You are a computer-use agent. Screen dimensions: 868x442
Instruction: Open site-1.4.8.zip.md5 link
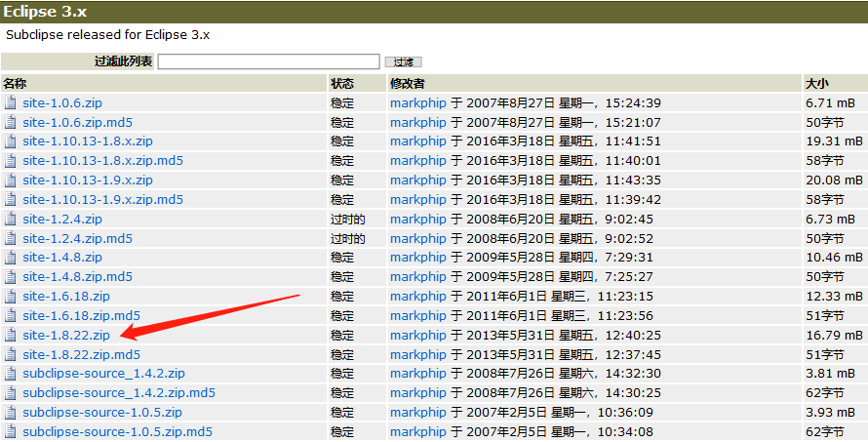[x=77, y=277]
